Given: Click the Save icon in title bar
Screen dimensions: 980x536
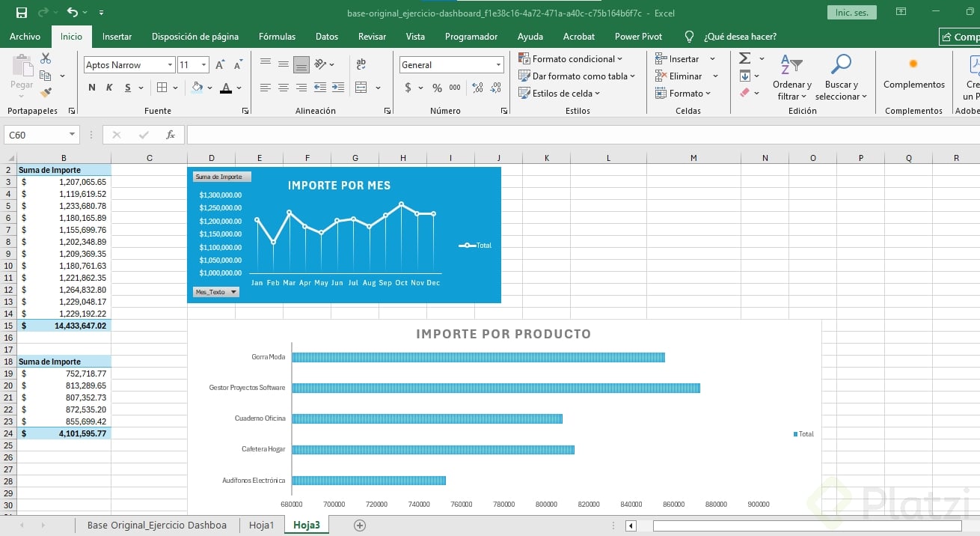Looking at the screenshot, I should [22, 13].
